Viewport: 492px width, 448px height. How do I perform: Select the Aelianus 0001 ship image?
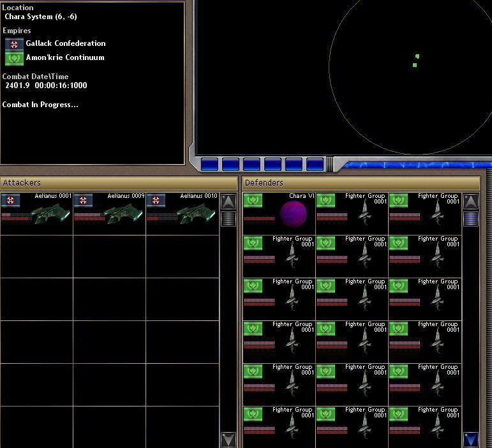[x=50, y=214]
